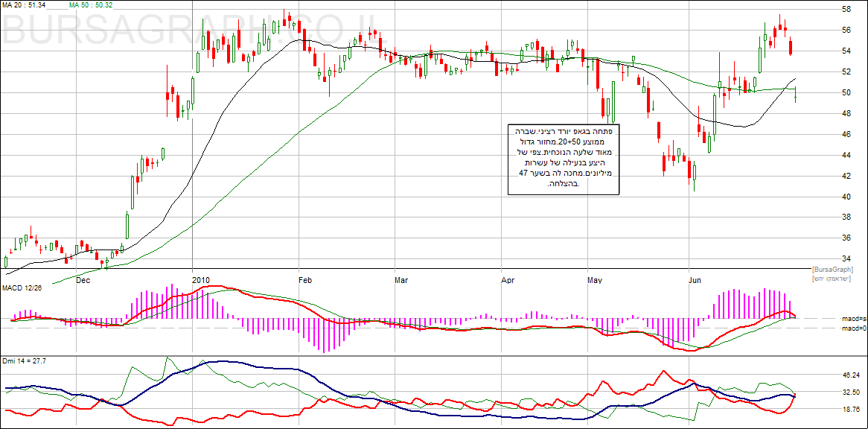This screenshot has width=868, height=429.
Task: Click the May month marker
Action: [x=594, y=280]
